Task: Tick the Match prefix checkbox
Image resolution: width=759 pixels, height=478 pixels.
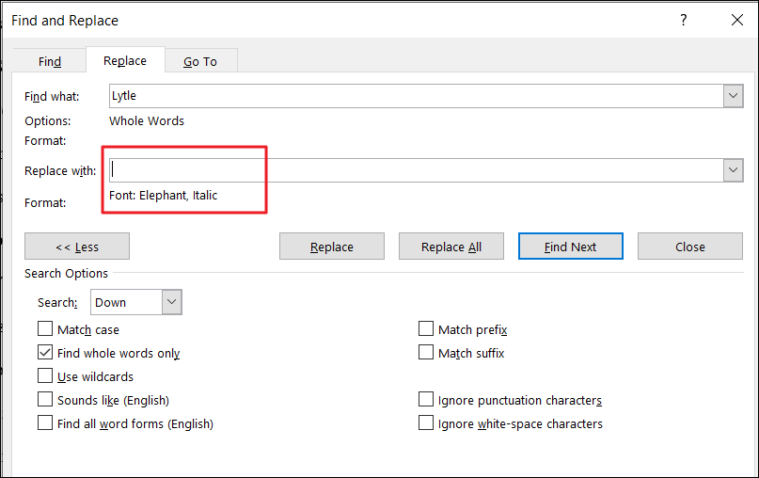Action: (x=426, y=329)
